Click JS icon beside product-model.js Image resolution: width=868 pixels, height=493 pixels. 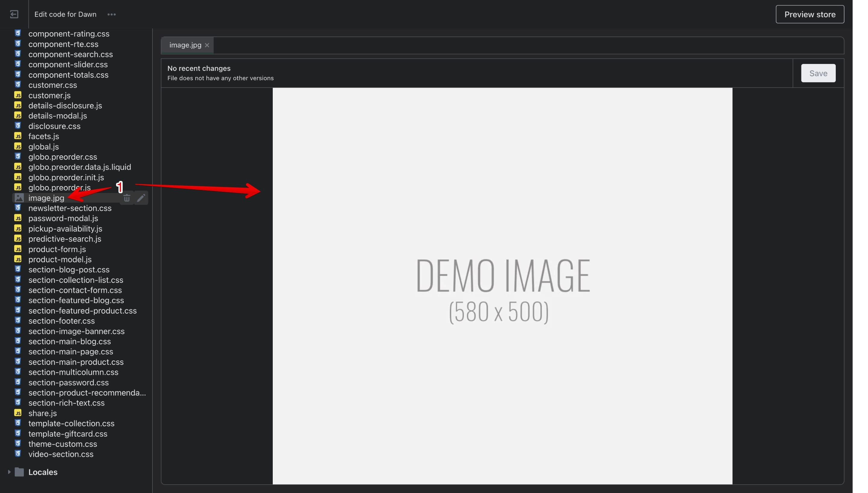[18, 259]
